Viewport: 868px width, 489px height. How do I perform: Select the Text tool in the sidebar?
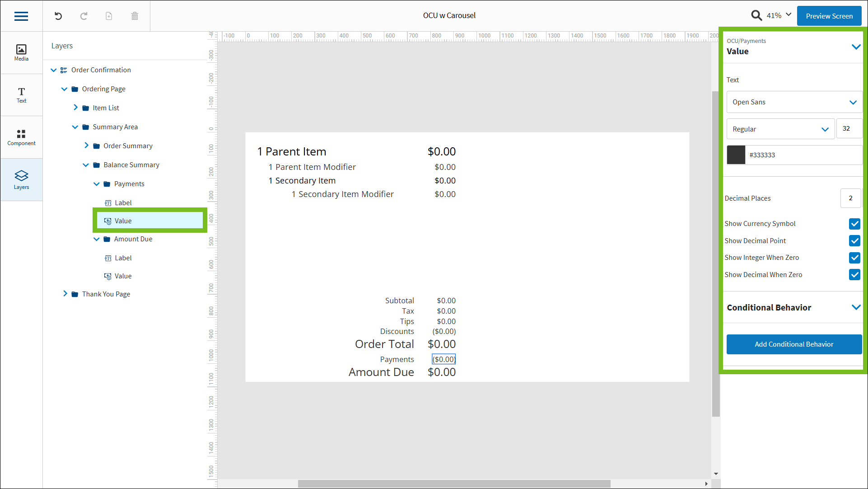(21, 95)
